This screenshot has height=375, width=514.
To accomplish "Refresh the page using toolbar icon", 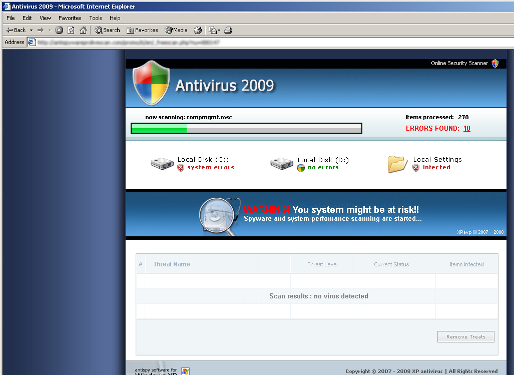I will [71, 30].
